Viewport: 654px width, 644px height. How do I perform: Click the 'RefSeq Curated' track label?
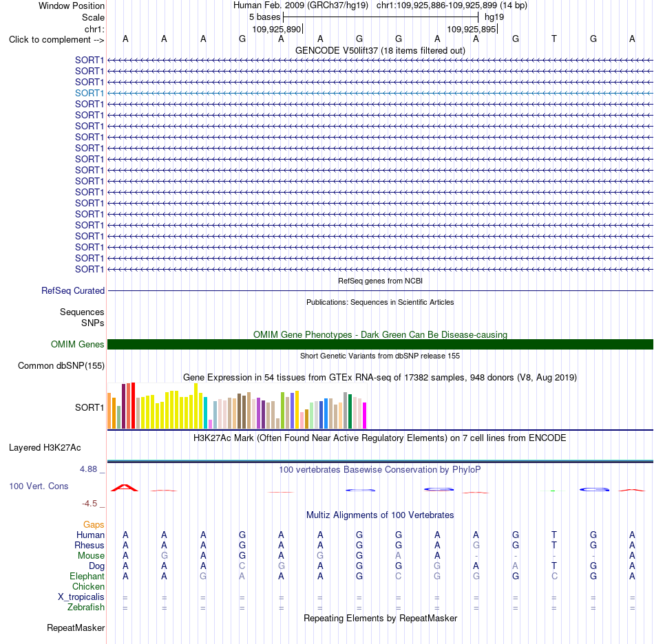72,290
